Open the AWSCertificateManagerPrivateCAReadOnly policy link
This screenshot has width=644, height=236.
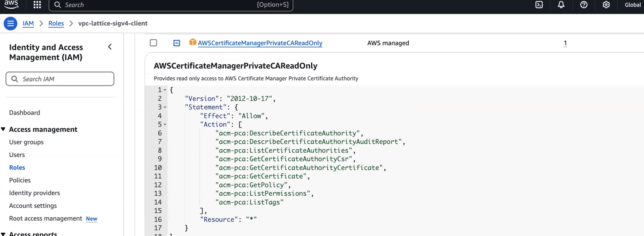[260, 43]
